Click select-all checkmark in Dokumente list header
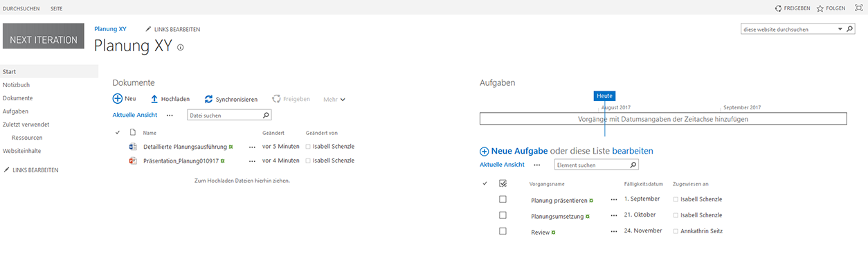The height and width of the screenshot is (254, 868). [118, 132]
